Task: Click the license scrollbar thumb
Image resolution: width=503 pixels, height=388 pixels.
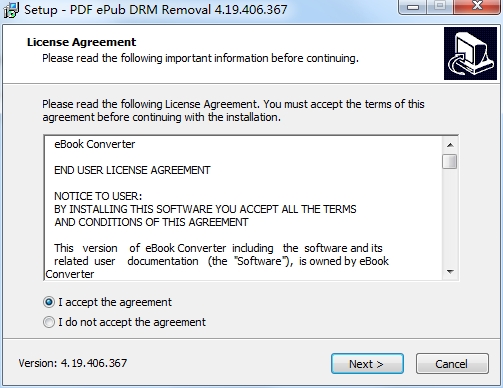Action: pos(450,162)
